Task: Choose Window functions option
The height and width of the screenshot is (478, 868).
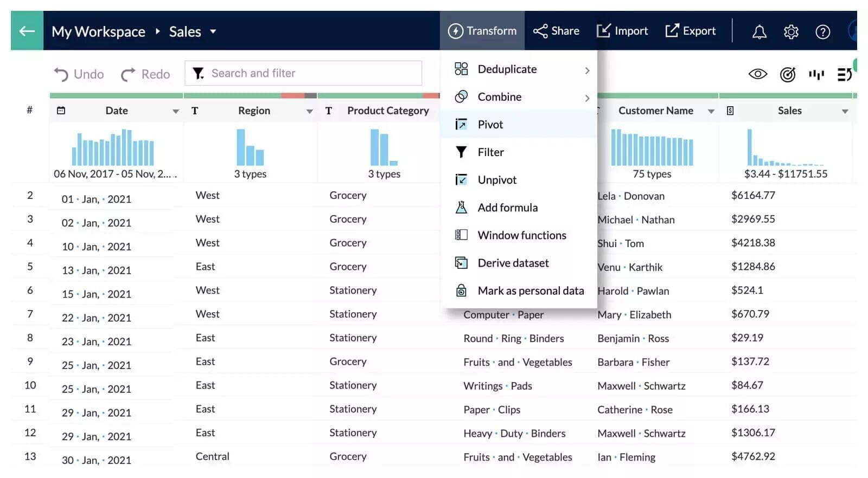Action: coord(519,235)
